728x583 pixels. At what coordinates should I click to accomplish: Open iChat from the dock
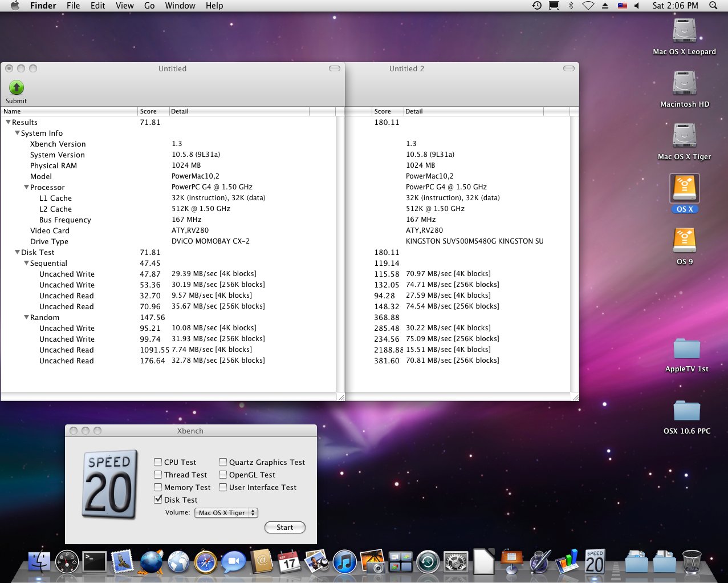233,562
